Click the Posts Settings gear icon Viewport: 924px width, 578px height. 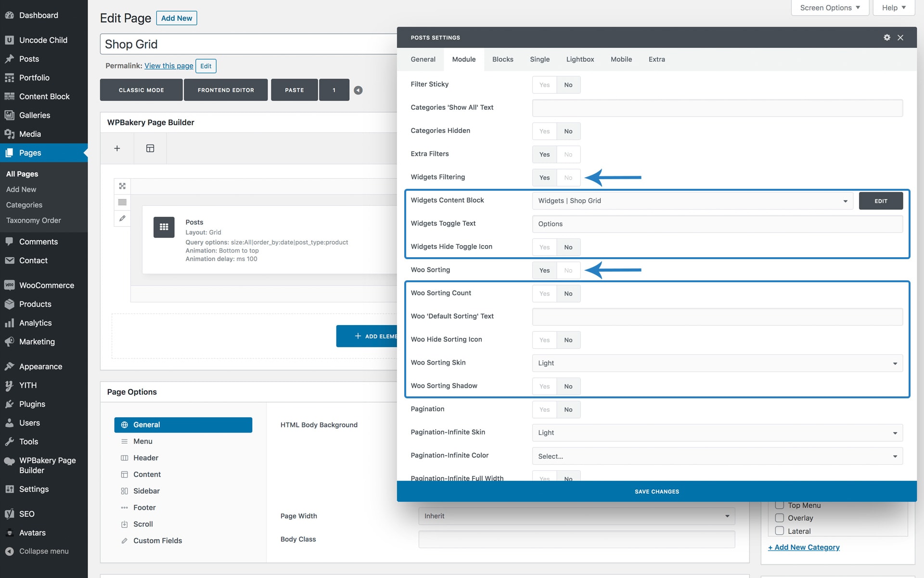(886, 38)
